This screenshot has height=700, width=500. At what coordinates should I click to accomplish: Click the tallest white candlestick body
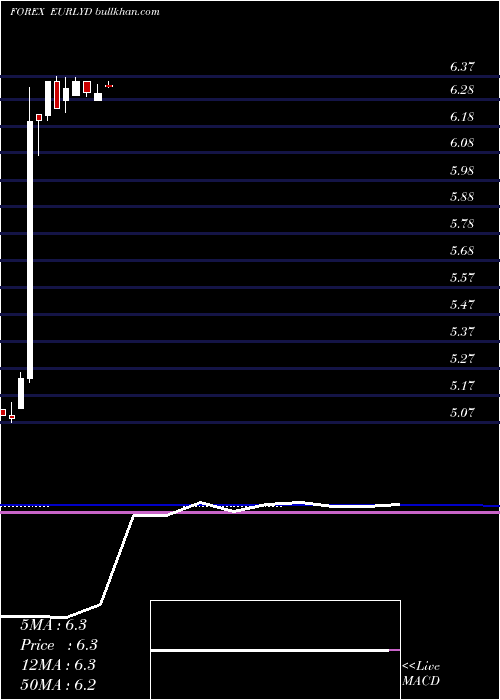pyautogui.click(x=30, y=250)
